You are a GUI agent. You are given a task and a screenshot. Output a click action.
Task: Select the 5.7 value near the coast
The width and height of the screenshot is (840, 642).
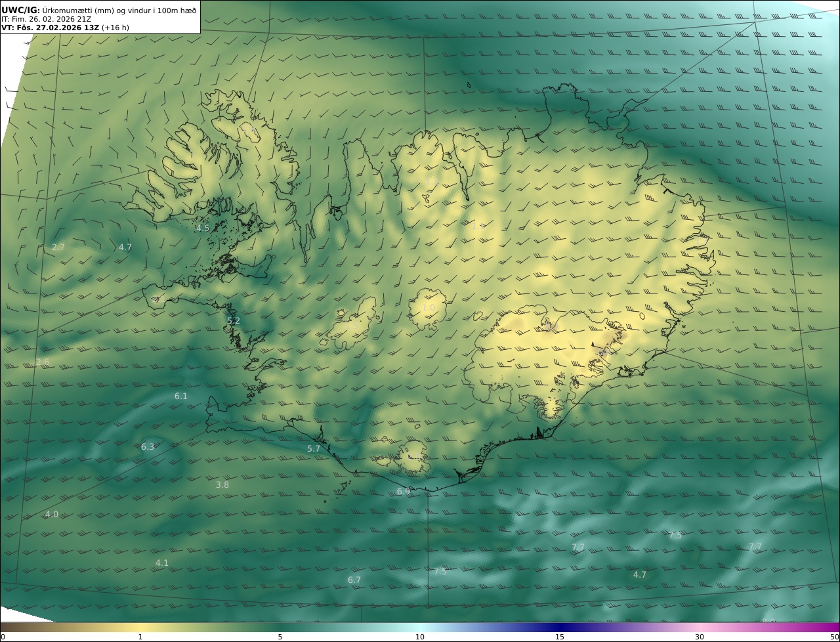[x=314, y=449]
